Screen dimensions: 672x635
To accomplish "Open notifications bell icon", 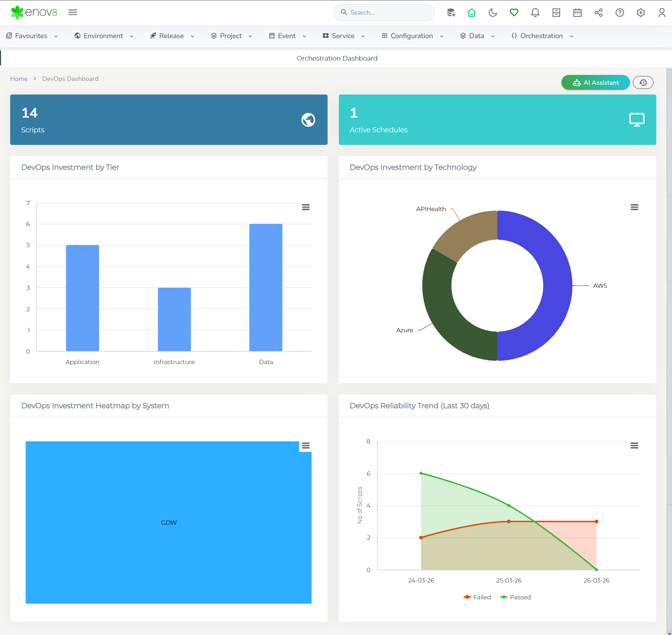I will (x=535, y=13).
